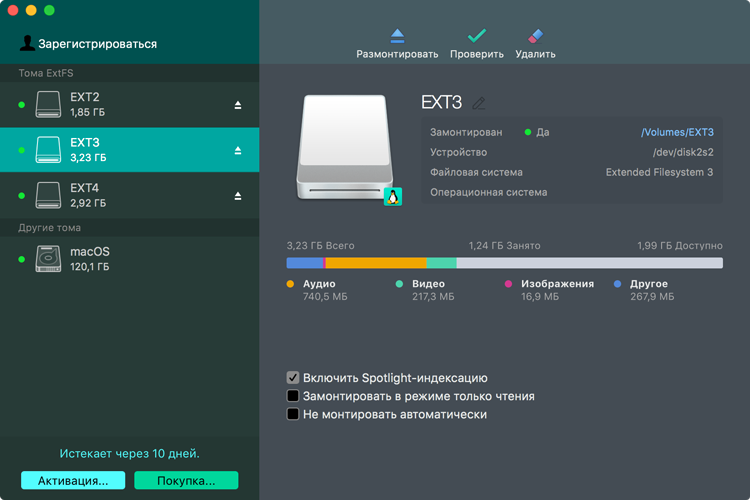Click the green Видео segment of usage bar
The height and width of the screenshot is (500, 750).
[441, 263]
